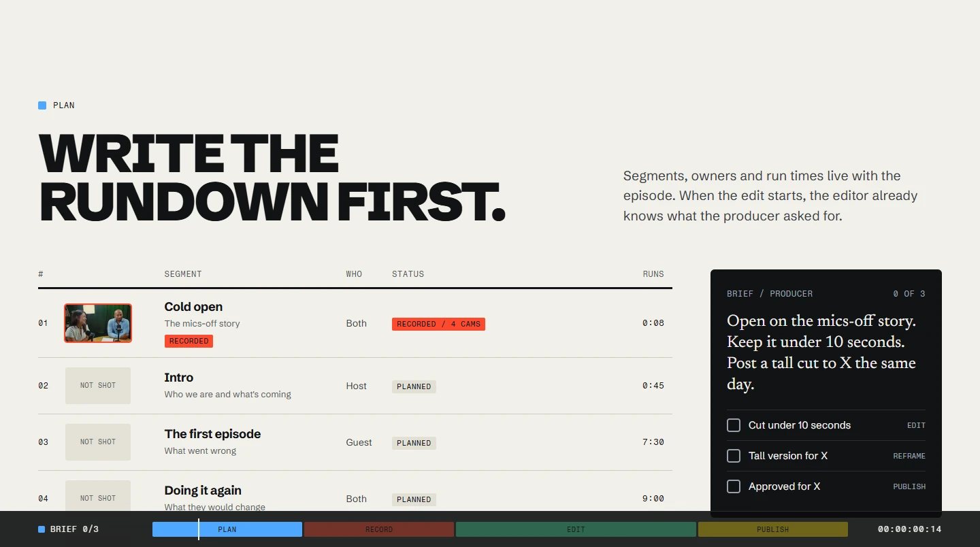Image resolution: width=980 pixels, height=547 pixels.
Task: Click the EDIT tag in the brief checklist
Action: click(x=916, y=425)
